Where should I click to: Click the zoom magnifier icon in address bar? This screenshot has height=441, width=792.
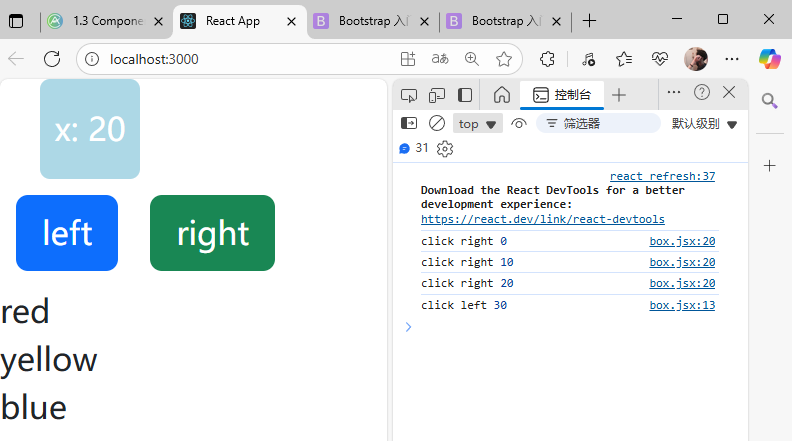pos(472,59)
